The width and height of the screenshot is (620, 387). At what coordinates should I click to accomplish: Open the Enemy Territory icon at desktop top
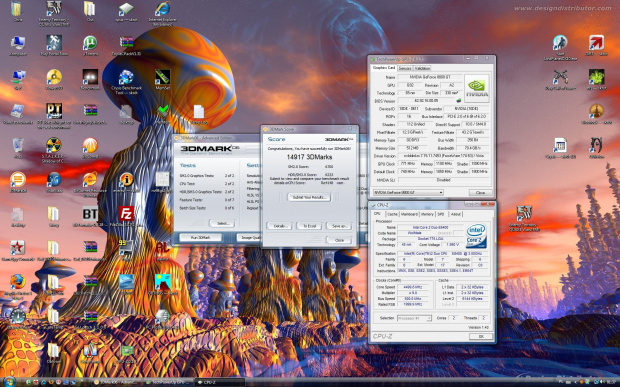click(x=54, y=8)
